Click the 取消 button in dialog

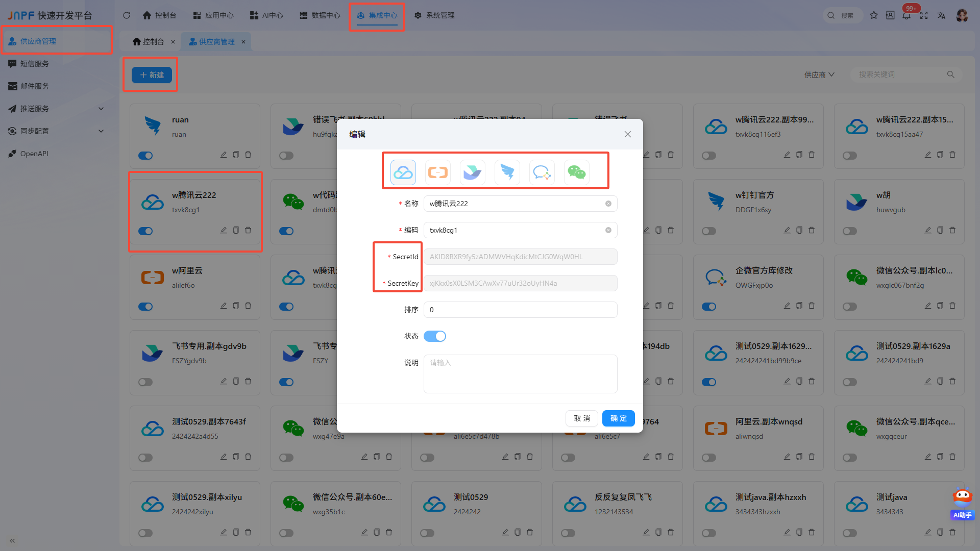[582, 418]
